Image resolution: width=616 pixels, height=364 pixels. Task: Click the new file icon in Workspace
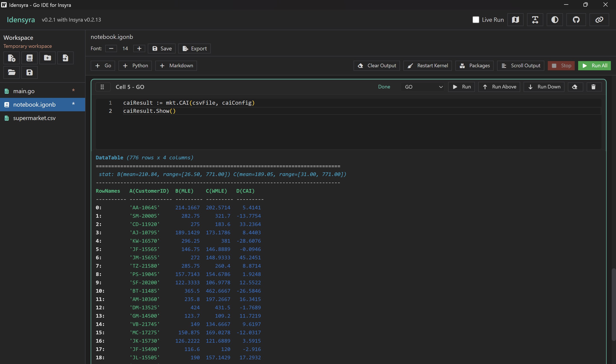coord(12,58)
